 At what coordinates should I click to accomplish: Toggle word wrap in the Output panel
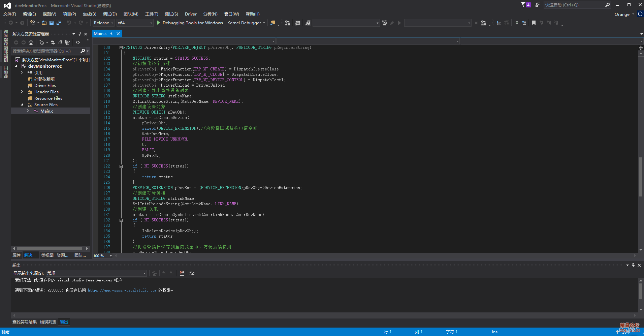(192, 273)
